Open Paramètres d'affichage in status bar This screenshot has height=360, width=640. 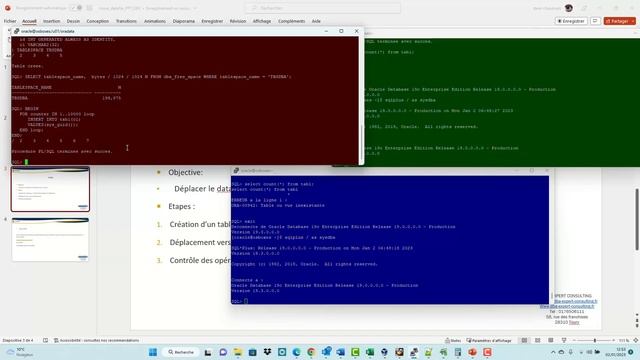pos(489,340)
